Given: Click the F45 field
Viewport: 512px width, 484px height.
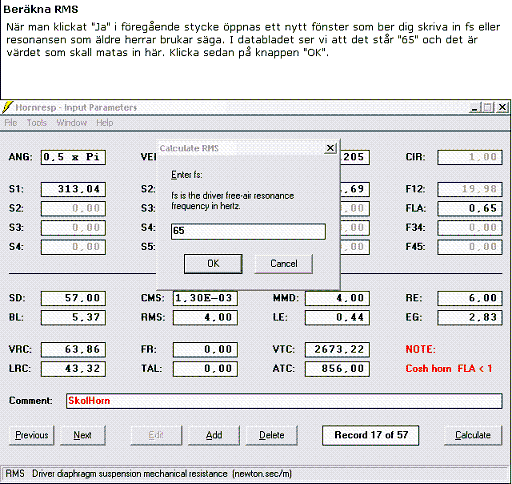Looking at the screenshot, I should 470,247.
